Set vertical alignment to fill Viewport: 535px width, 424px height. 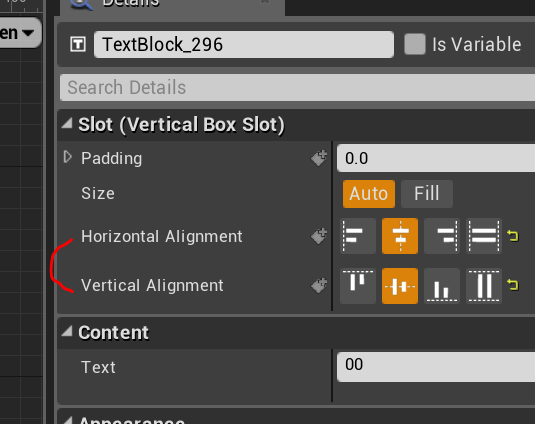[484, 286]
